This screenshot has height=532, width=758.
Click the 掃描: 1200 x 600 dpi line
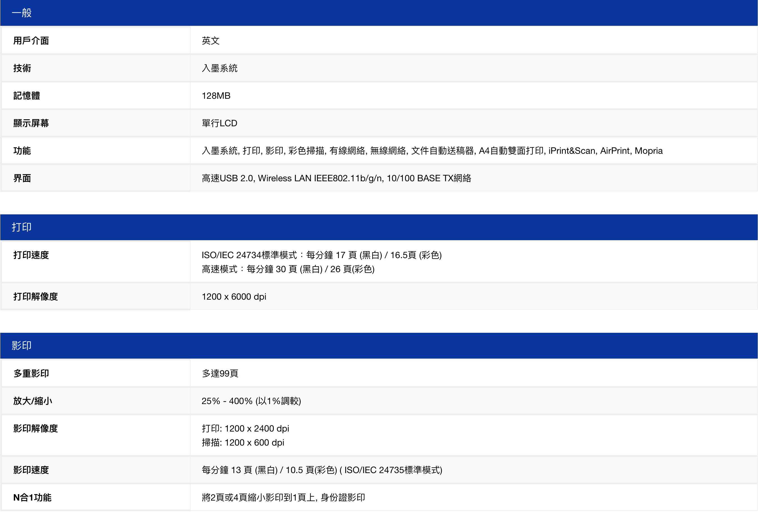tap(243, 442)
